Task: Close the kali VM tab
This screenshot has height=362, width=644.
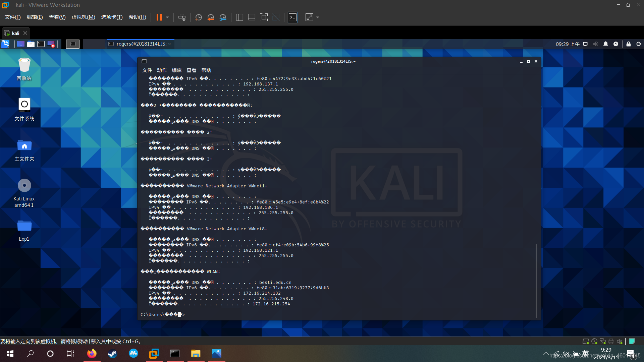Action: tap(25, 33)
